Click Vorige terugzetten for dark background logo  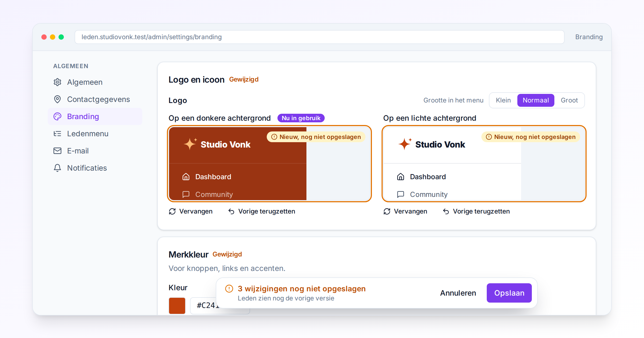[262, 211]
